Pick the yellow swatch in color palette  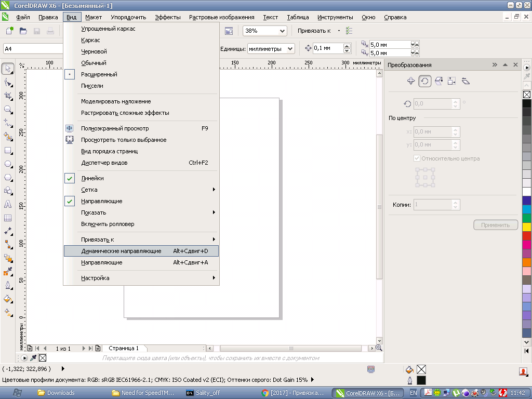(527, 227)
